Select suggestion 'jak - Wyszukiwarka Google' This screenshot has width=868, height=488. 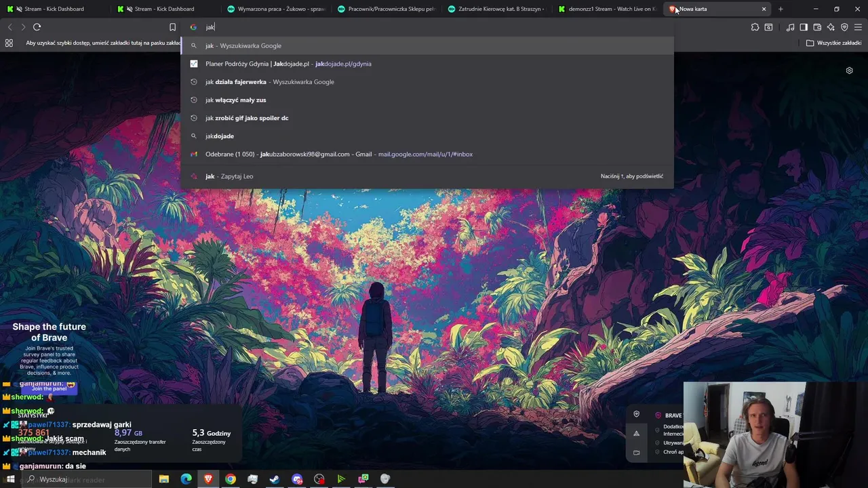coord(427,45)
